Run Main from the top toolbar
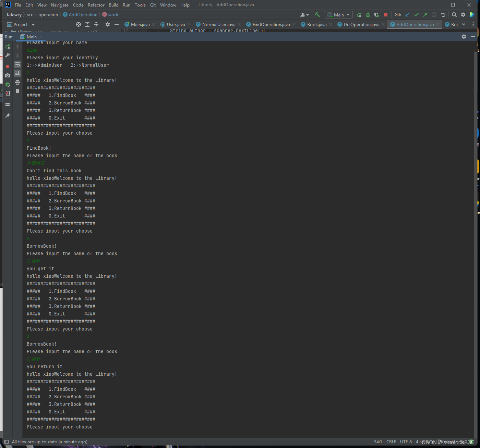480x448 pixels. (359, 15)
